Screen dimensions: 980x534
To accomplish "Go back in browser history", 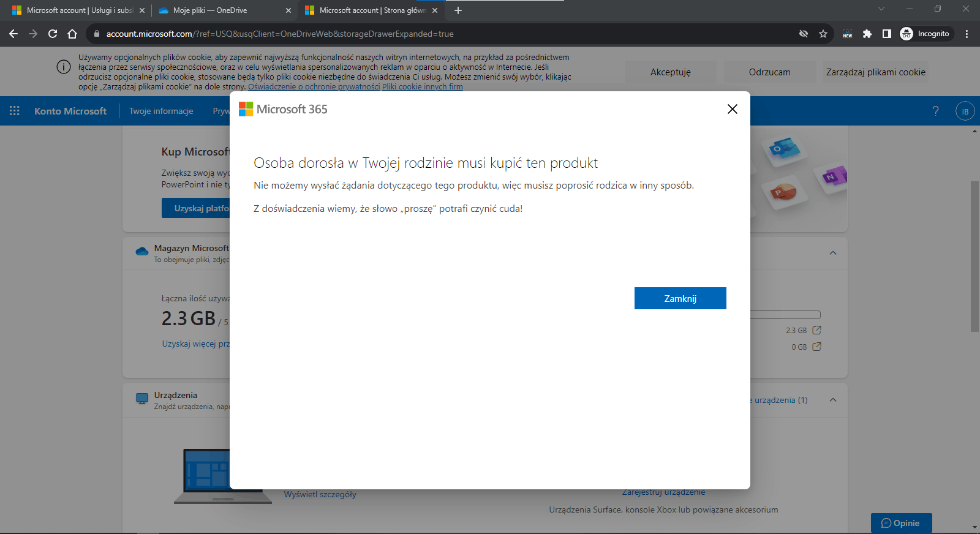I will point(13,34).
